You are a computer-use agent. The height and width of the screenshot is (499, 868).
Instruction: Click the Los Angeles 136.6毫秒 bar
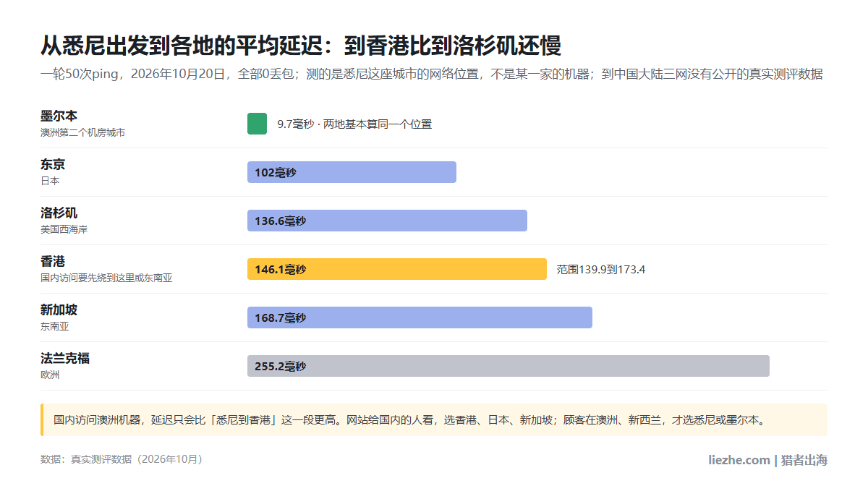tap(387, 221)
